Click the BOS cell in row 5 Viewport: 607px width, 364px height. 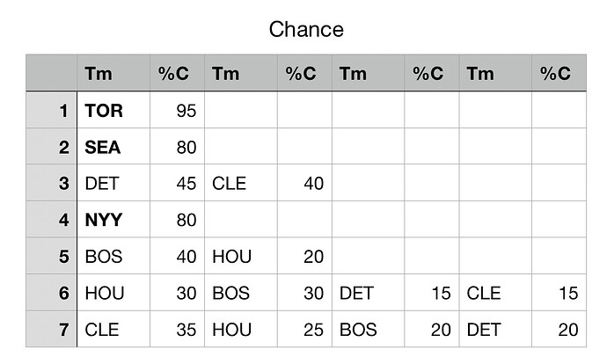click(113, 256)
